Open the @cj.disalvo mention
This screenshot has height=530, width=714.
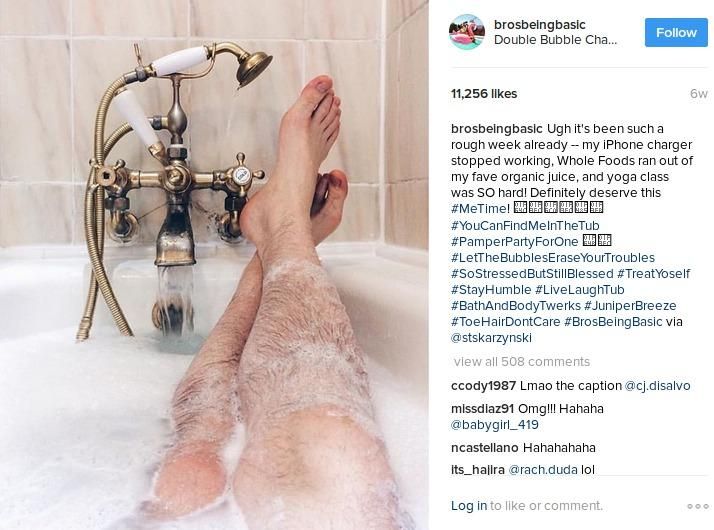pos(658,386)
